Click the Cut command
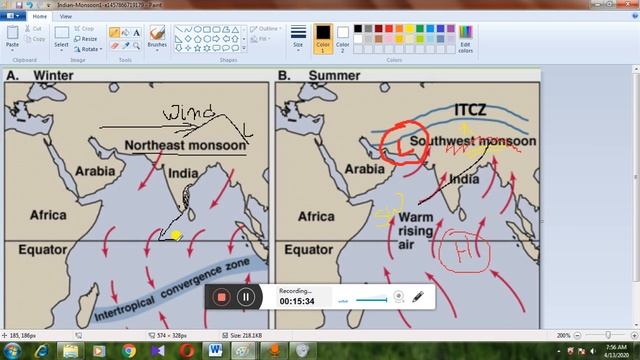This screenshot has width=640, height=360. 33,29
